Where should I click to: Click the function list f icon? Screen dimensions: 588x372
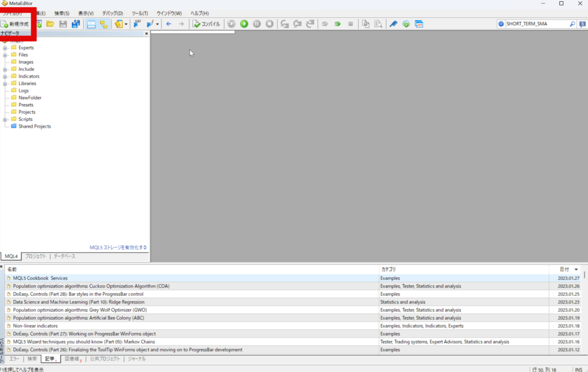pos(150,24)
